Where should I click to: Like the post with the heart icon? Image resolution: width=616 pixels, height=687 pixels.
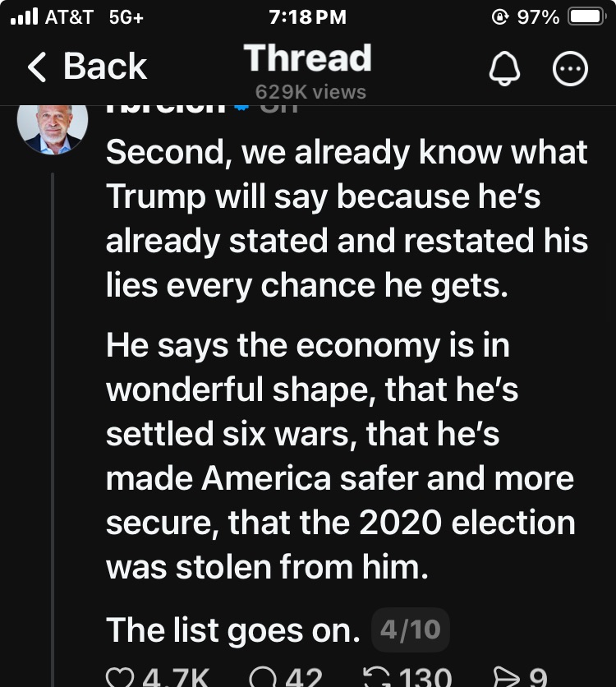pyautogui.click(x=120, y=677)
